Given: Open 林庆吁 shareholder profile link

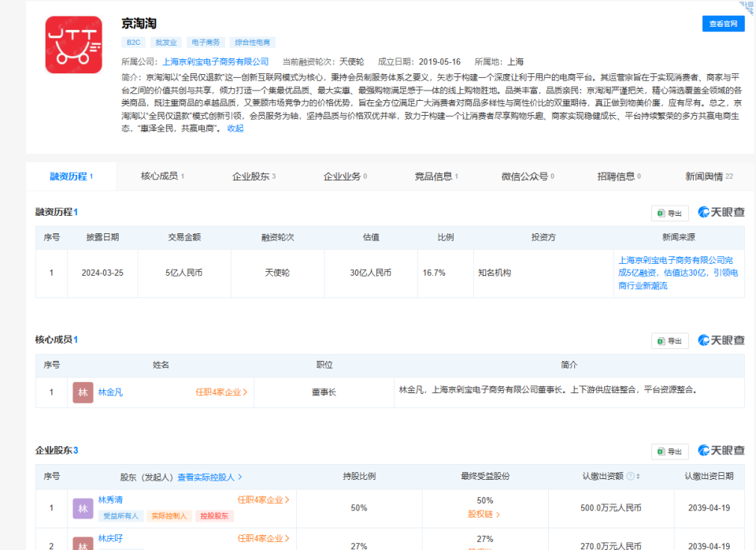Looking at the screenshot, I should click(x=110, y=539).
